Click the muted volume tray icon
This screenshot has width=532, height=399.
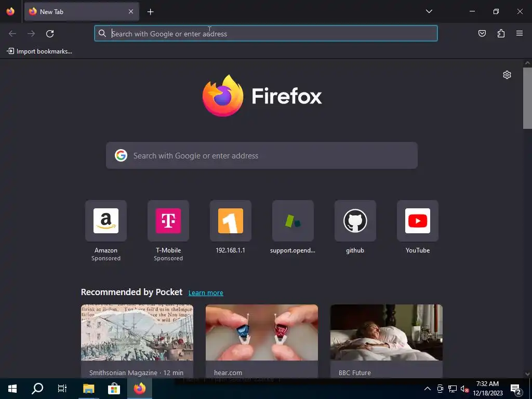464,389
